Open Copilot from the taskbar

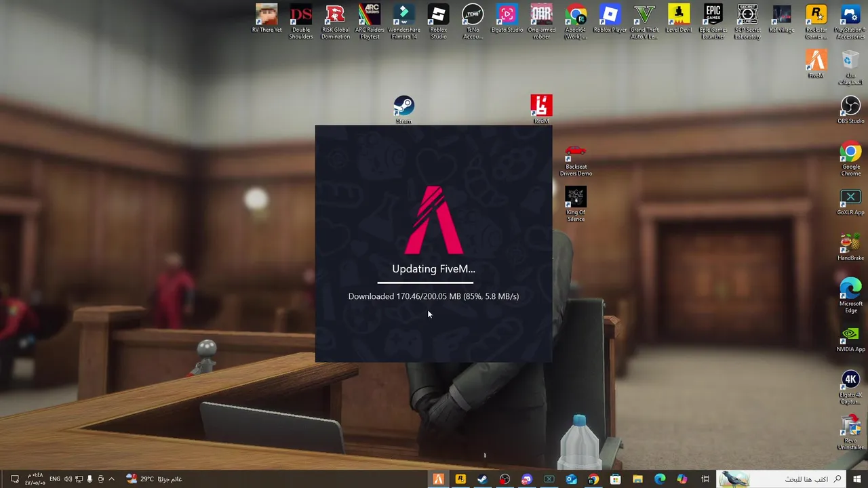pyautogui.click(x=682, y=479)
